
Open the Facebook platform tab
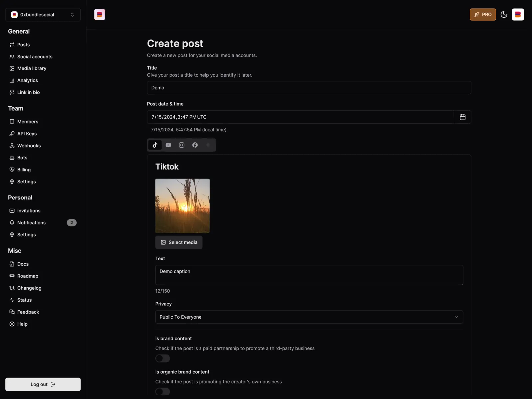tap(195, 145)
